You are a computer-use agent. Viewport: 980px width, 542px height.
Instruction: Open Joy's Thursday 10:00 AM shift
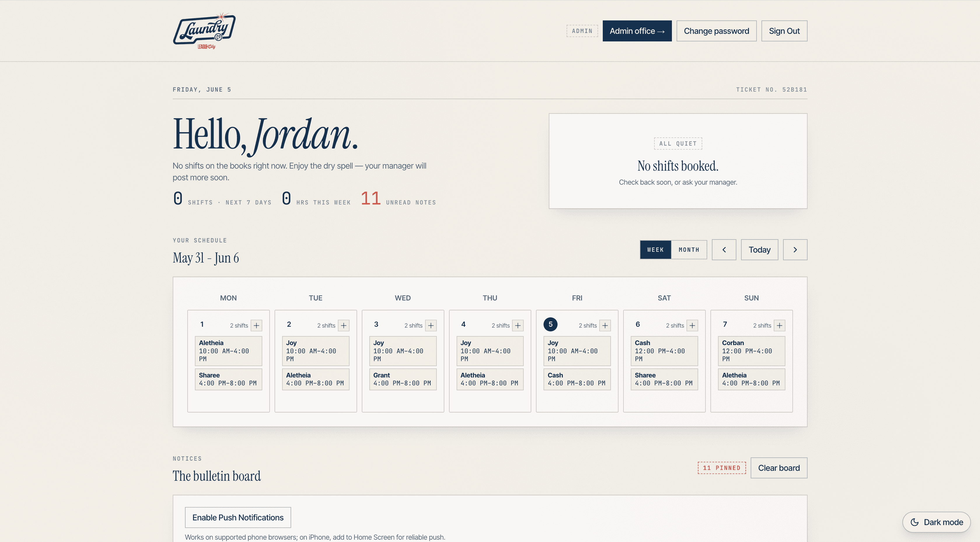tap(490, 351)
